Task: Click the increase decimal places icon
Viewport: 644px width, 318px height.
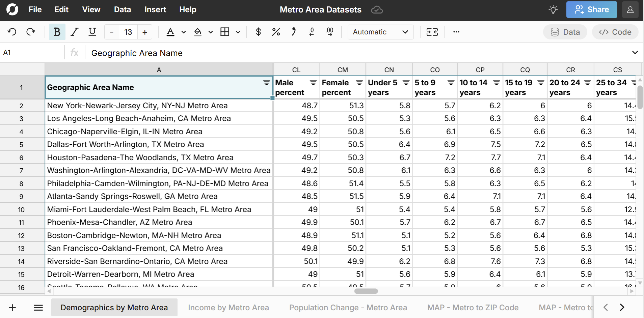Action: (329, 32)
